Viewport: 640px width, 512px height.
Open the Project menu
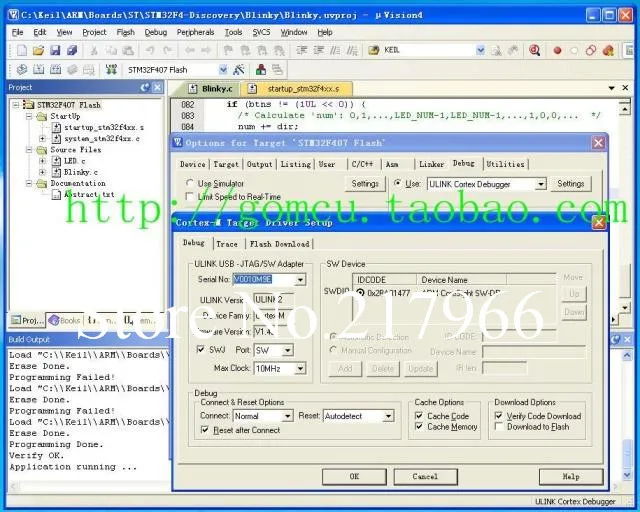(x=94, y=32)
